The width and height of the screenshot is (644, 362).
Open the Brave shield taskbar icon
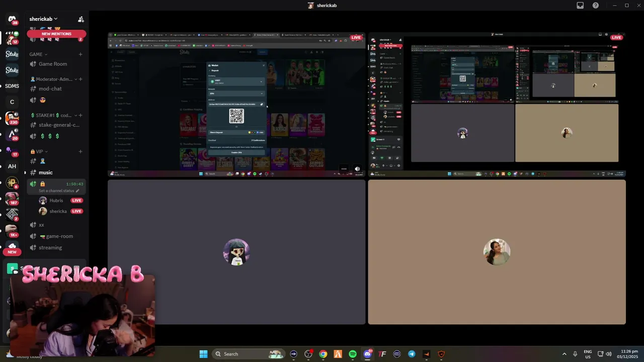tap(441, 354)
